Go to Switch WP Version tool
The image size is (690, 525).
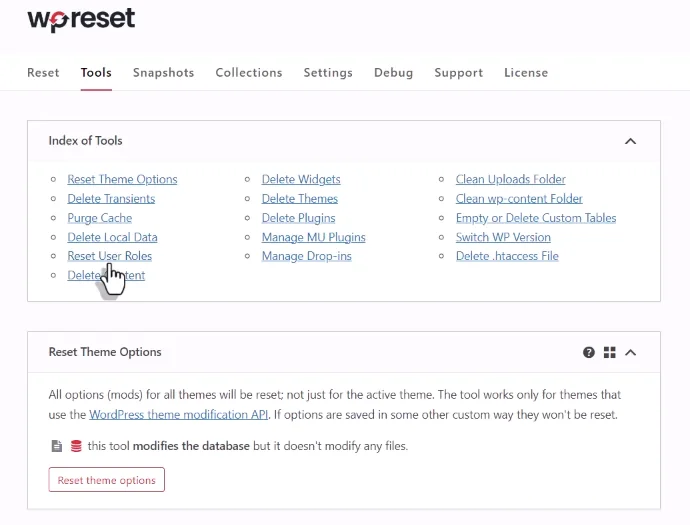click(x=503, y=237)
